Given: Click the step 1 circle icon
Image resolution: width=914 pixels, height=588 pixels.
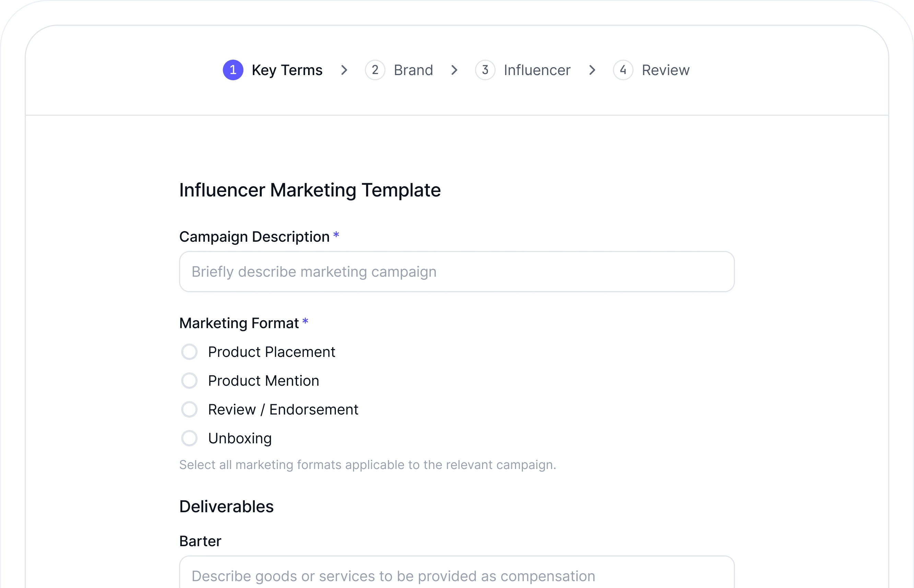Looking at the screenshot, I should click(x=233, y=70).
